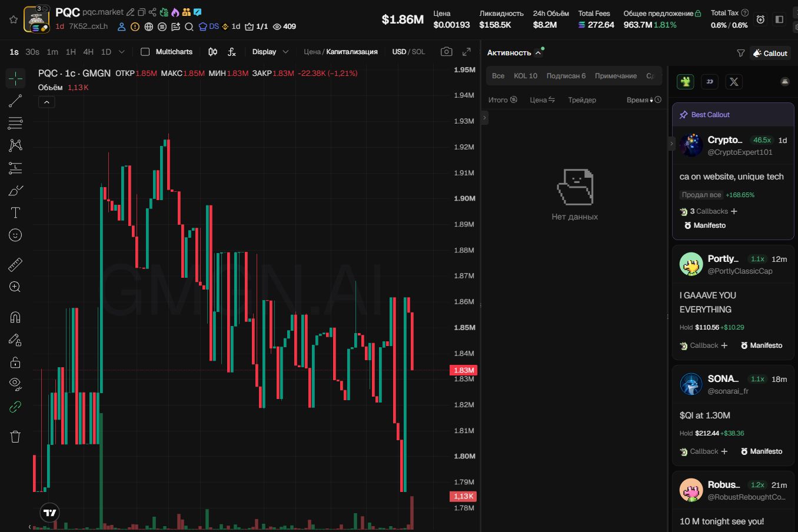Open the indicators fx menu
The image size is (798, 532).
coord(231,52)
